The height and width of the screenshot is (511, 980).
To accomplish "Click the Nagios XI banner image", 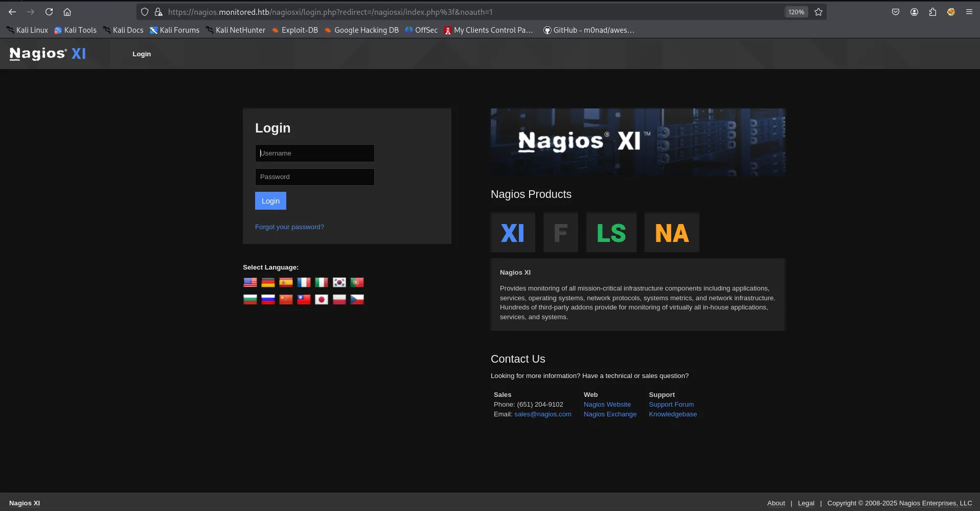I will (x=638, y=142).
